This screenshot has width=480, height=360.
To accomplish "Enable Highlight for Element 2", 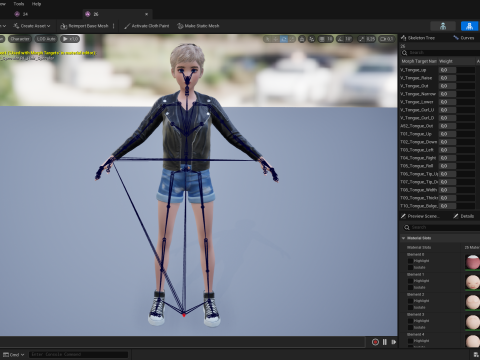I will point(410,301).
